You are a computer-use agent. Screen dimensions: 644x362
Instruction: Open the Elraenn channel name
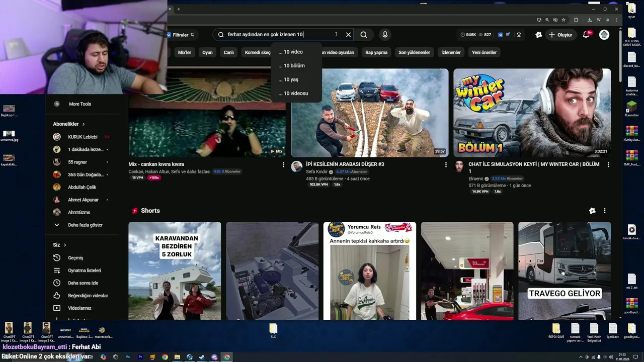pos(475,178)
